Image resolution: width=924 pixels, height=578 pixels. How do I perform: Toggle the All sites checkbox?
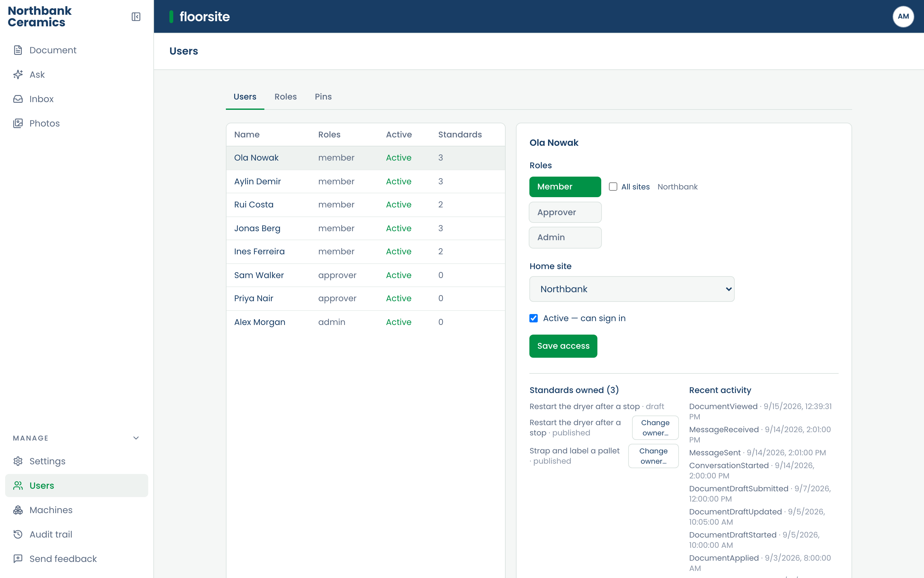[x=613, y=187]
